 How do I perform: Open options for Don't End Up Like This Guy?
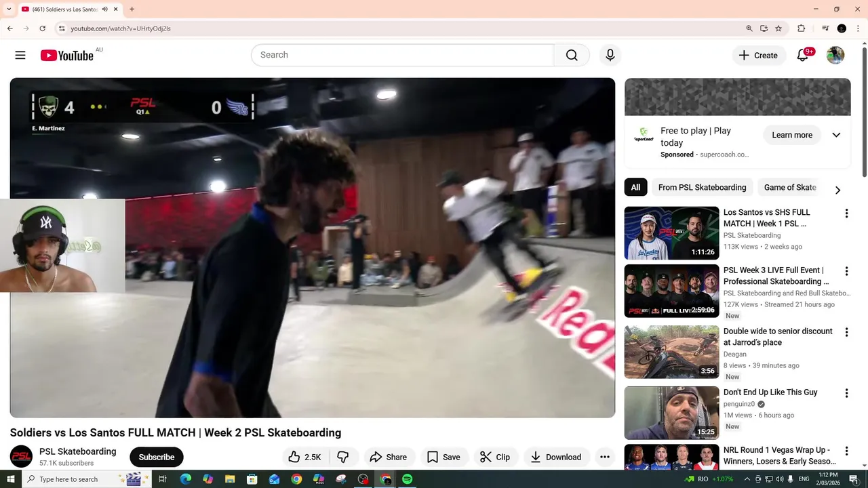click(846, 393)
